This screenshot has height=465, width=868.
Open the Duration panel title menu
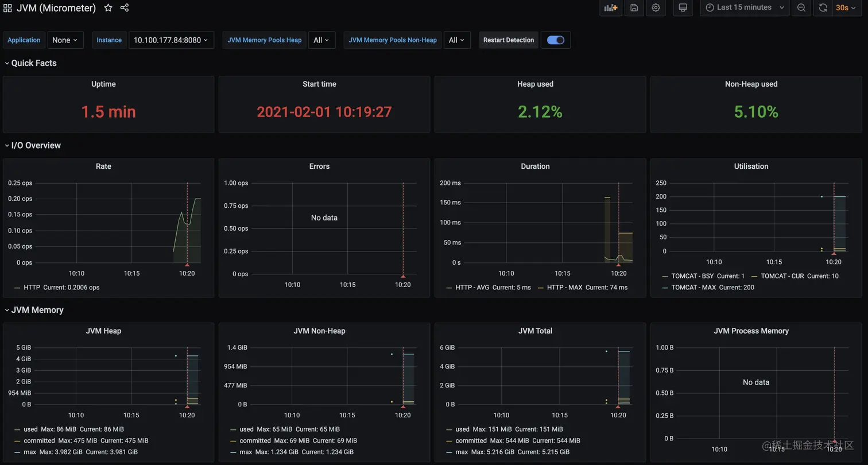(x=535, y=166)
